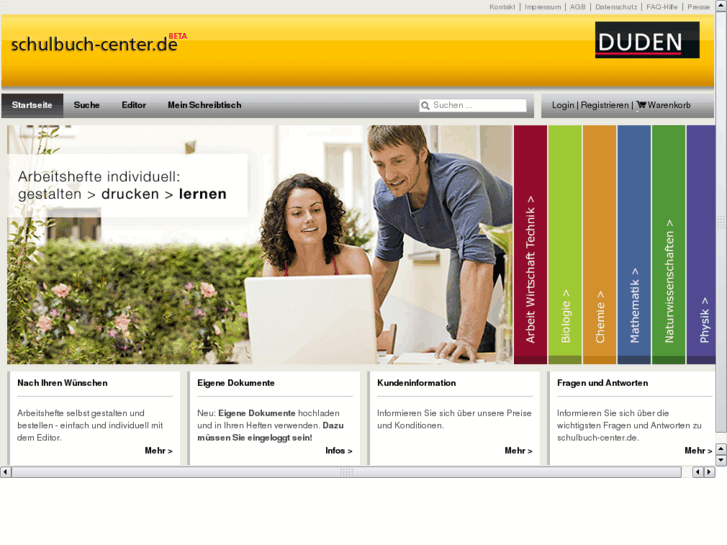Click the horizontal scrollbar right arrow at far right
This screenshot has width=727, height=545.
point(709,472)
